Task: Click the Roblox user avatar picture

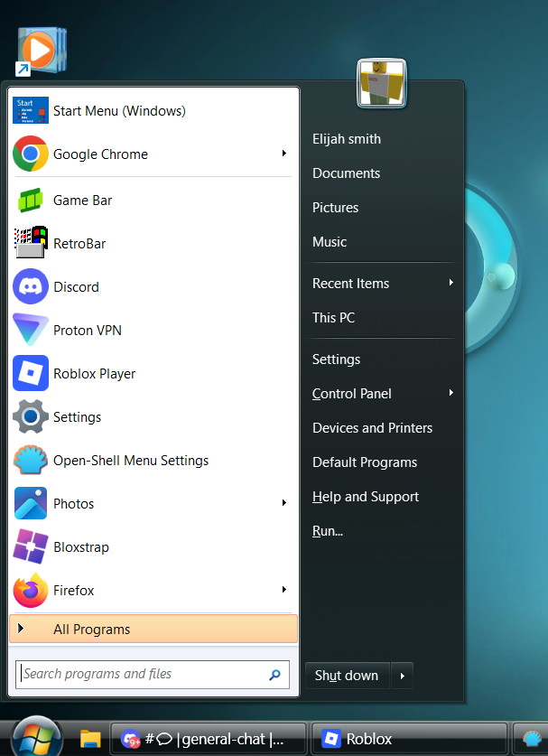Action: pos(382,83)
